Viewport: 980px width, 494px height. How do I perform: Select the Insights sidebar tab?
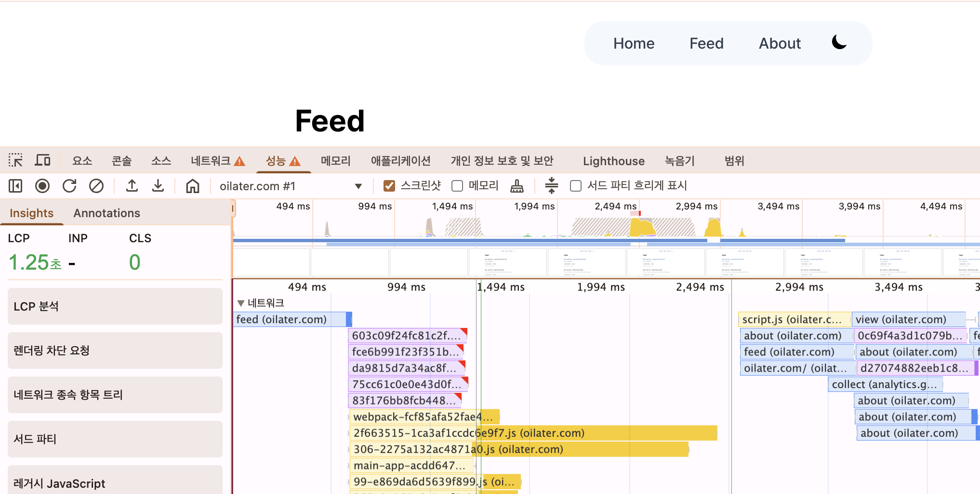[31, 213]
